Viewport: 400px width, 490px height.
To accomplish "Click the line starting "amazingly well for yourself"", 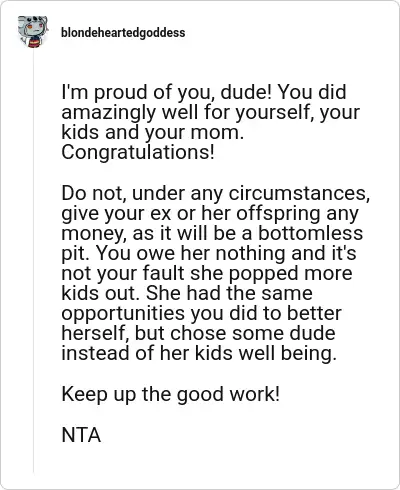I will (x=211, y=113).
